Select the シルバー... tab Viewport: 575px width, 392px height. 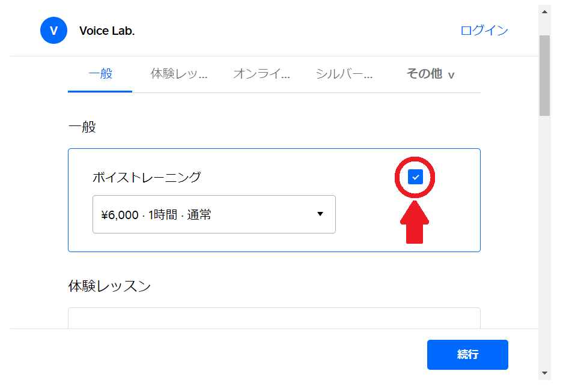[x=344, y=74]
